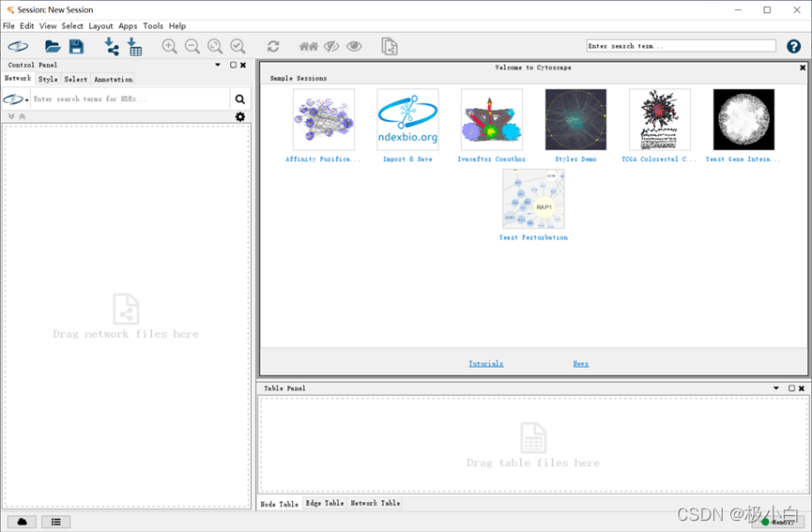Screen dimensions: 812x532
Task: Open the Tools menu
Action: (153, 26)
